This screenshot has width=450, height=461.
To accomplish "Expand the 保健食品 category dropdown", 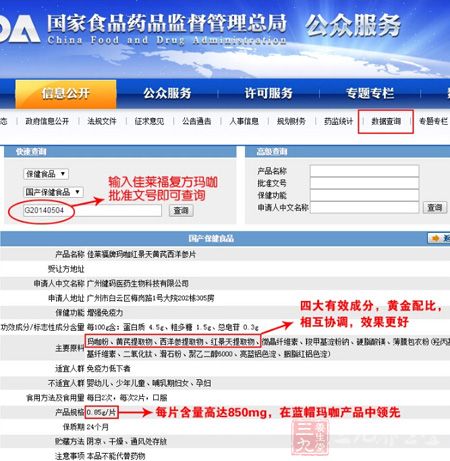I will [46, 174].
